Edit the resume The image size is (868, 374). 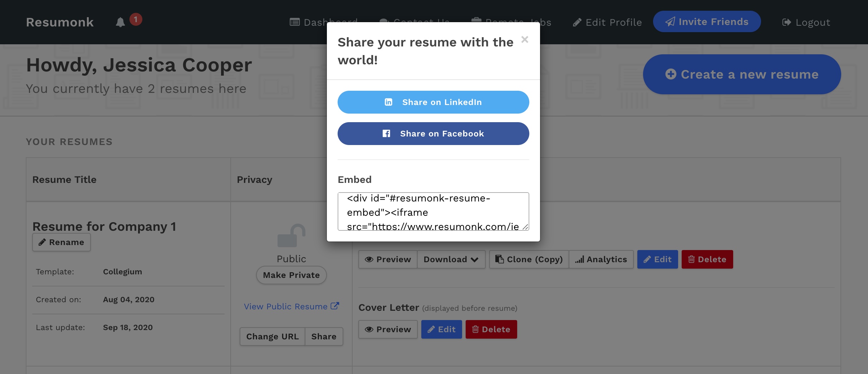[657, 259]
